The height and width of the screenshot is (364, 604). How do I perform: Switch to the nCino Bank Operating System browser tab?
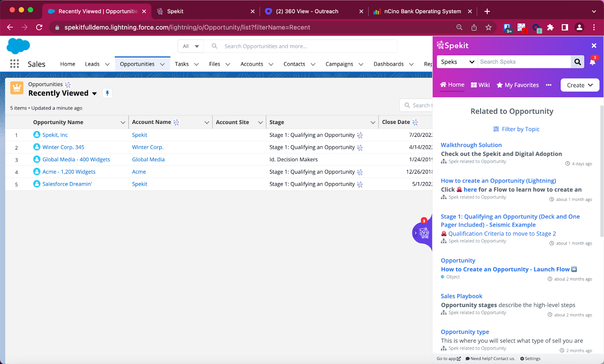(422, 11)
